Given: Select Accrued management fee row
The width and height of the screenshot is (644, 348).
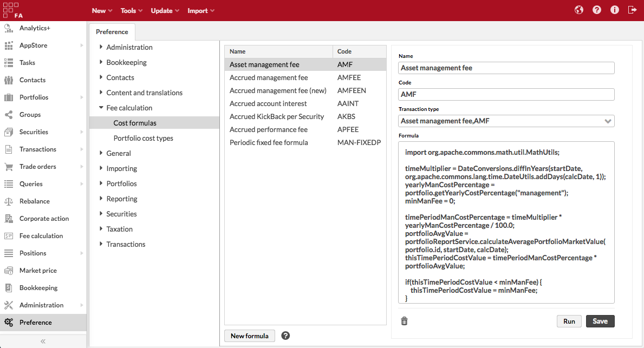Looking at the screenshot, I should pos(305,77).
